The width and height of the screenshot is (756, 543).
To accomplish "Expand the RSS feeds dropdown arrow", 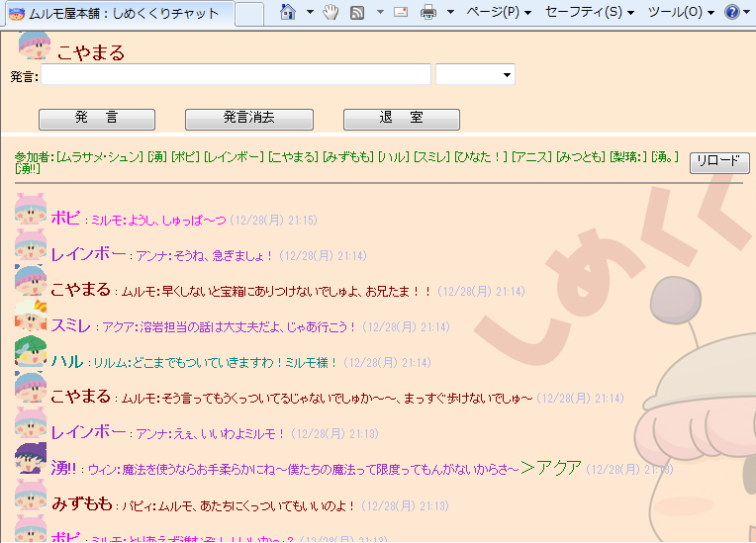I will point(380,12).
